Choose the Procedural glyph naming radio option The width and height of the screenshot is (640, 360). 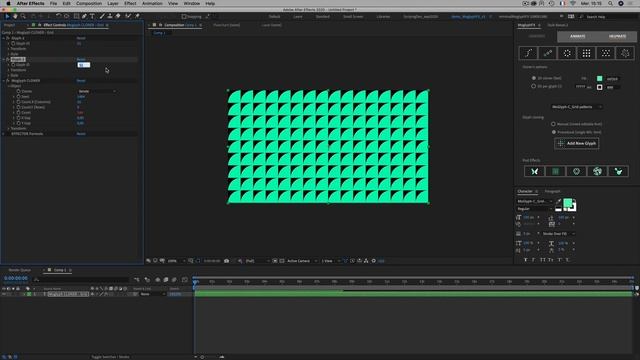[553, 132]
